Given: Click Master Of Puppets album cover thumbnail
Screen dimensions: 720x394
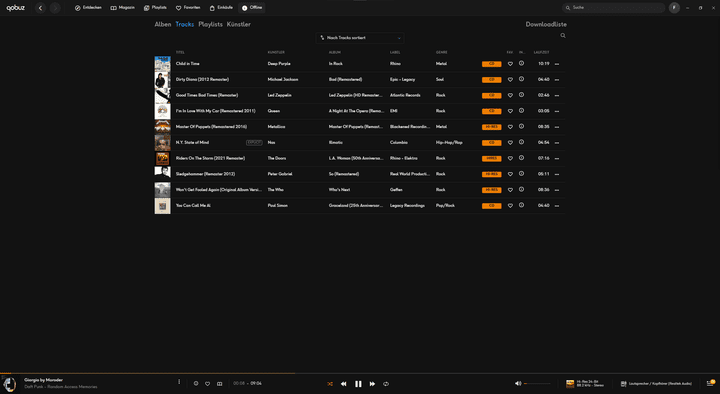Looking at the screenshot, I should click(x=163, y=127).
